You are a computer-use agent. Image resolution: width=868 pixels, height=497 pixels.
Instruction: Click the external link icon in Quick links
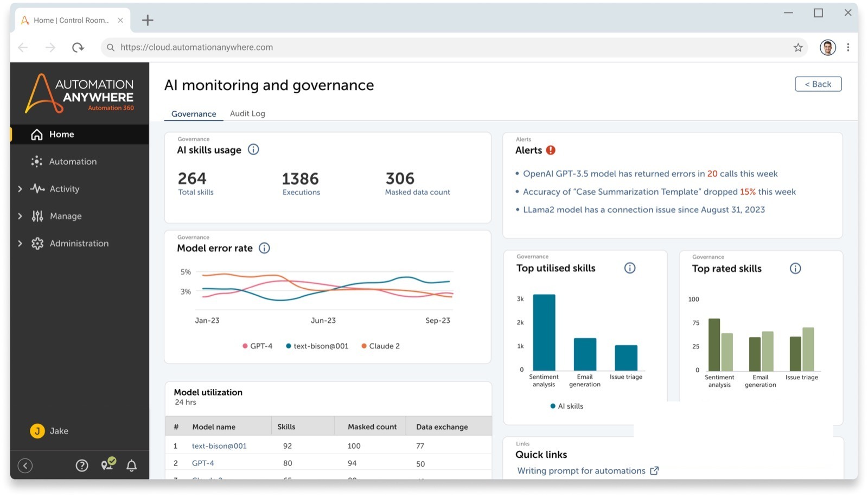tap(654, 470)
